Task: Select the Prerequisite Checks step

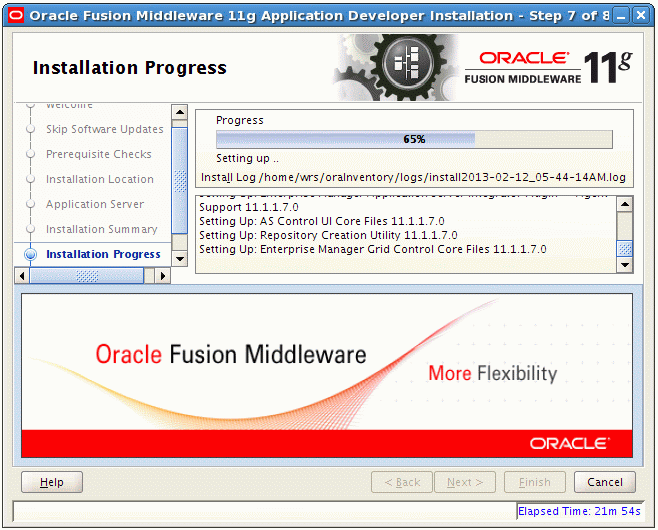Action: [98, 154]
